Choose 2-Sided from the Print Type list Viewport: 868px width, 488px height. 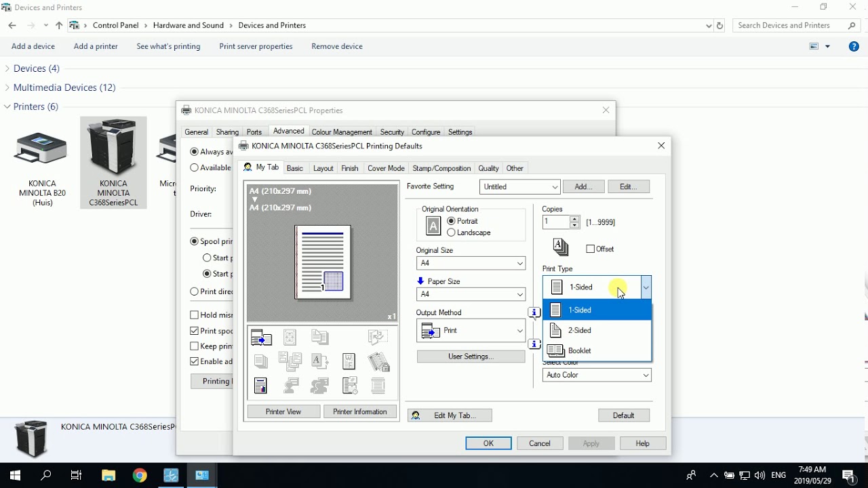click(x=597, y=330)
